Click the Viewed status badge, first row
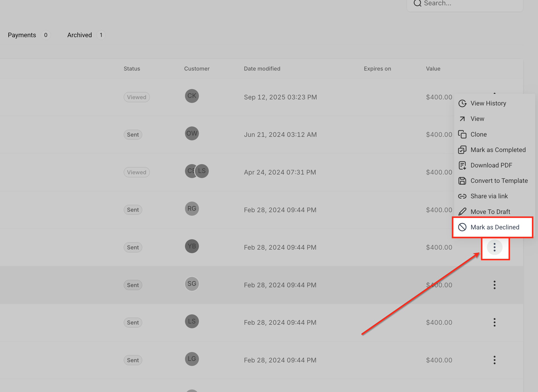The width and height of the screenshot is (538, 392). (137, 97)
